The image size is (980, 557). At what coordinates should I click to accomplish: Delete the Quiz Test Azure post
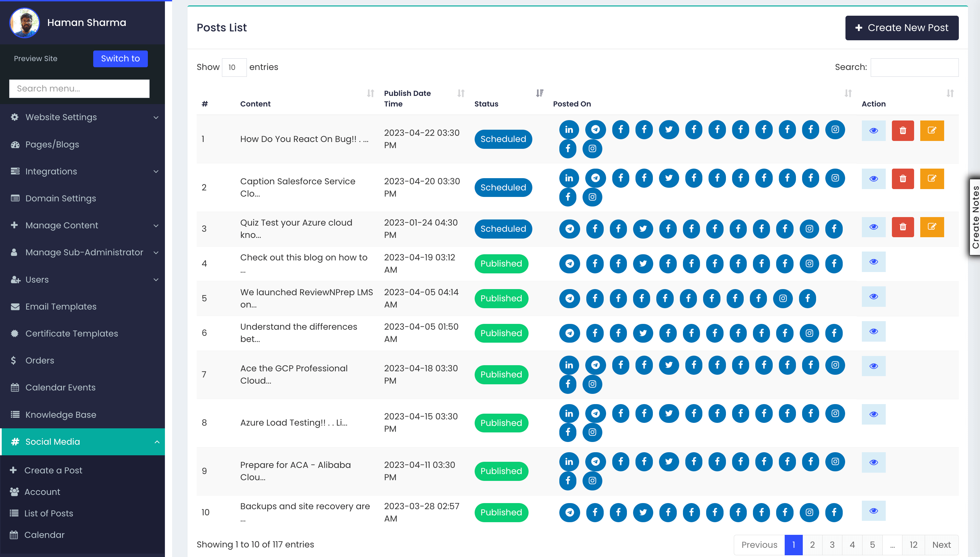902,227
